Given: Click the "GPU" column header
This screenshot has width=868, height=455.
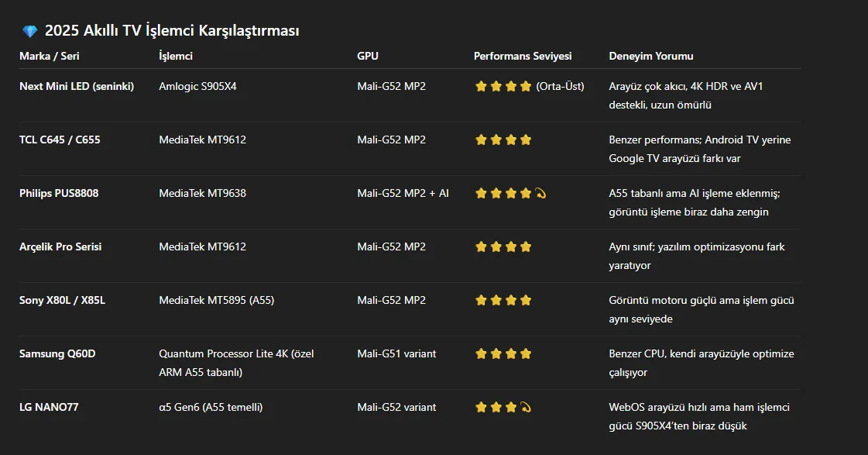Looking at the screenshot, I should coord(368,56).
